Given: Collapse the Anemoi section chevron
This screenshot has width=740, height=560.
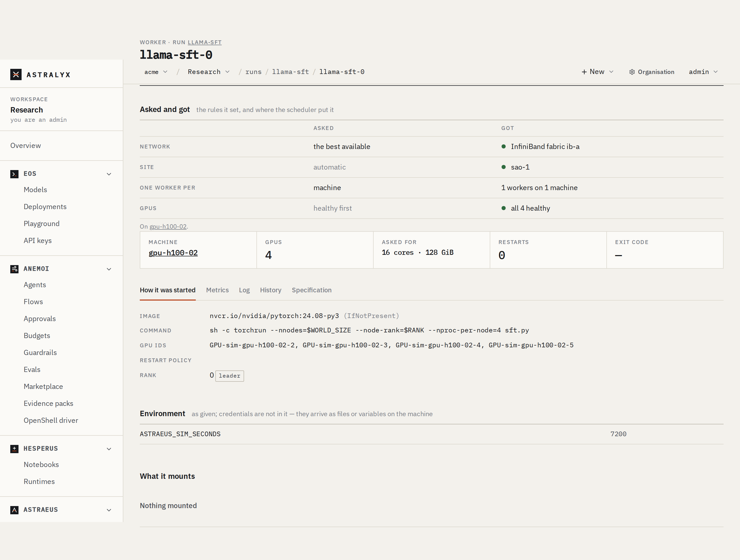Looking at the screenshot, I should click(x=109, y=269).
